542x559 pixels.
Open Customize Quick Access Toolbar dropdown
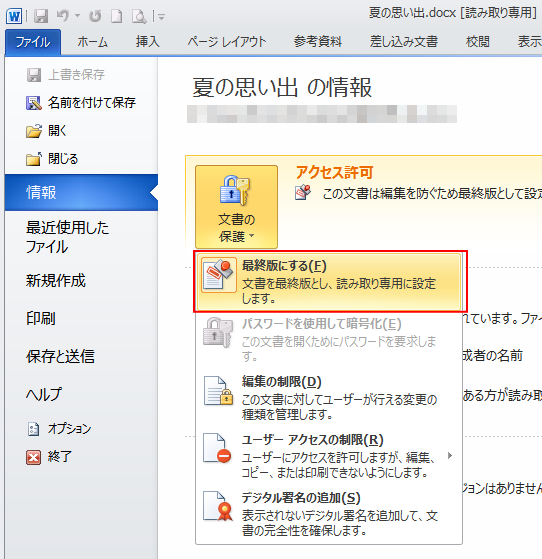(161, 16)
